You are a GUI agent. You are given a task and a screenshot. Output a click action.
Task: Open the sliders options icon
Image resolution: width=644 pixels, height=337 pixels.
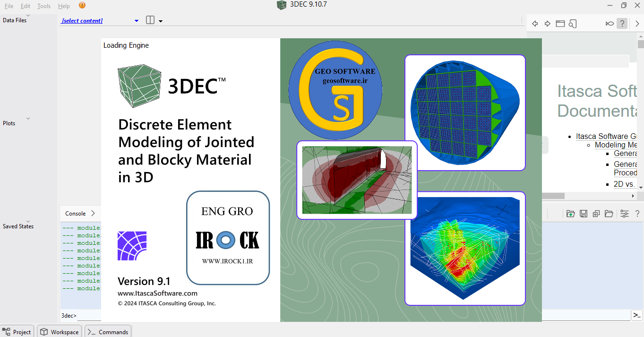pyautogui.click(x=624, y=214)
